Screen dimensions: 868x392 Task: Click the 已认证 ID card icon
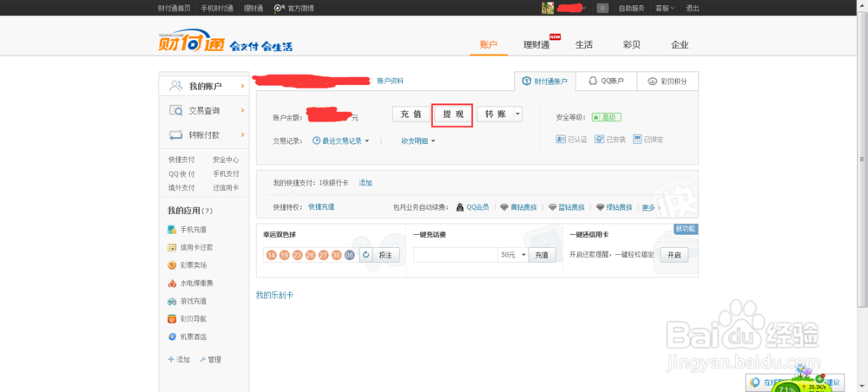tap(561, 140)
